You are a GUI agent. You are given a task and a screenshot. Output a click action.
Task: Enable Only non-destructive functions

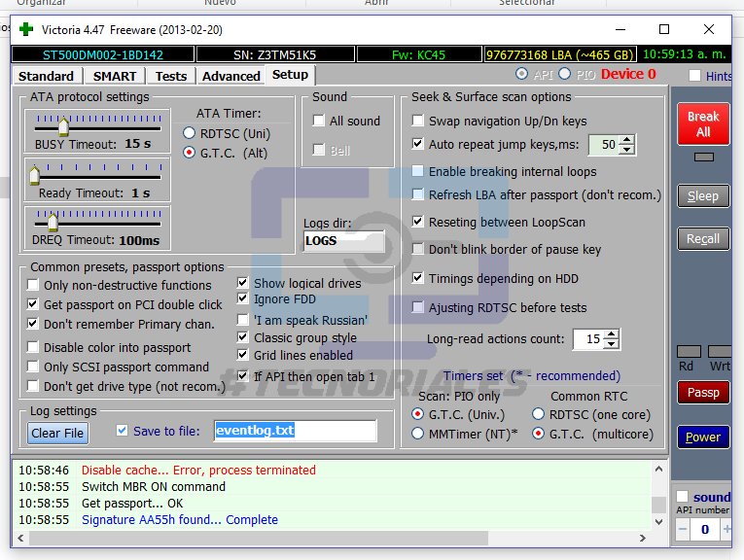click(33, 285)
